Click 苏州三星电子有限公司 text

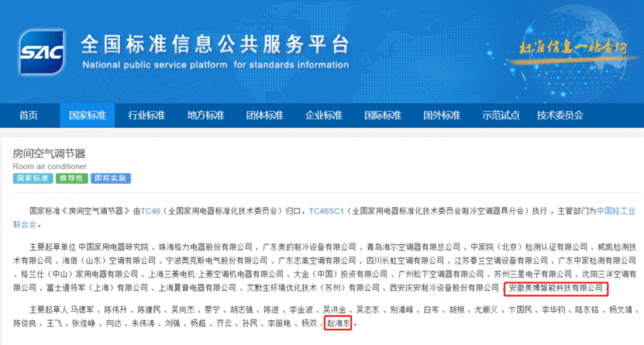[x=533, y=274]
